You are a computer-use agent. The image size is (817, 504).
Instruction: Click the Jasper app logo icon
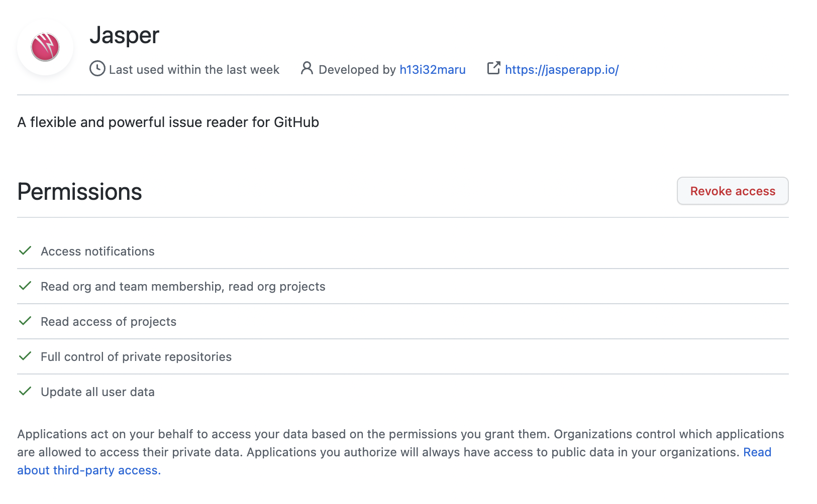coord(45,47)
